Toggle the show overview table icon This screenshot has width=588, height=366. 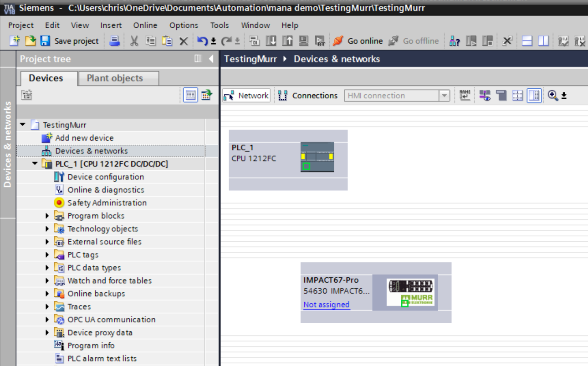pos(534,95)
